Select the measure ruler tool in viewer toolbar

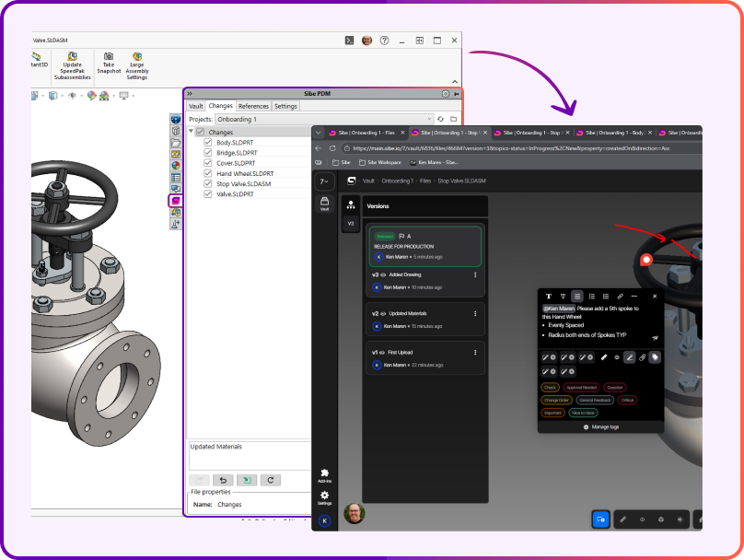tap(623, 519)
